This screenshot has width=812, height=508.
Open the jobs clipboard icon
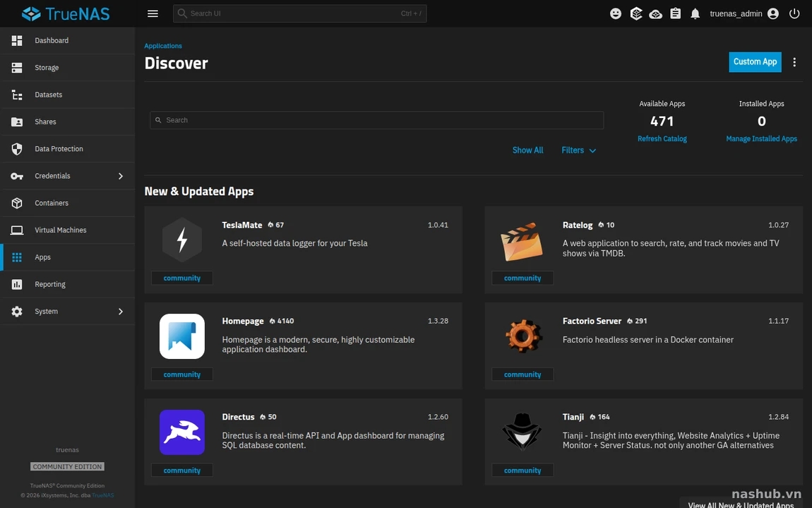[x=675, y=13]
